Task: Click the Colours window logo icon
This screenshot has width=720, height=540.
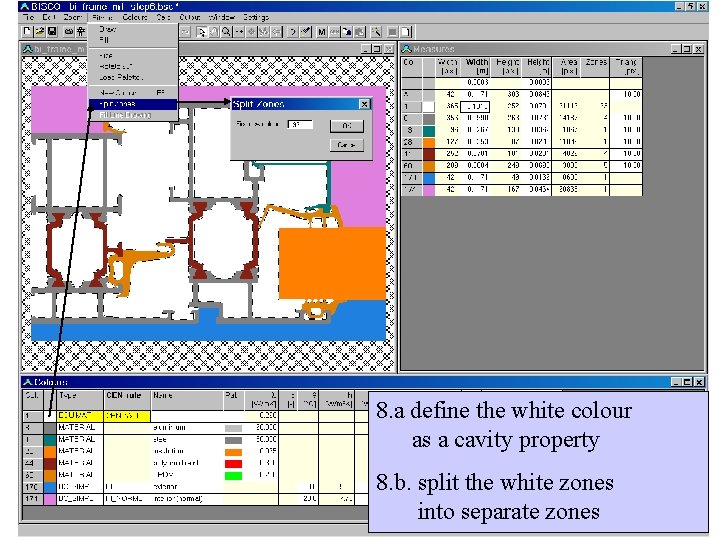Action: coord(28,382)
